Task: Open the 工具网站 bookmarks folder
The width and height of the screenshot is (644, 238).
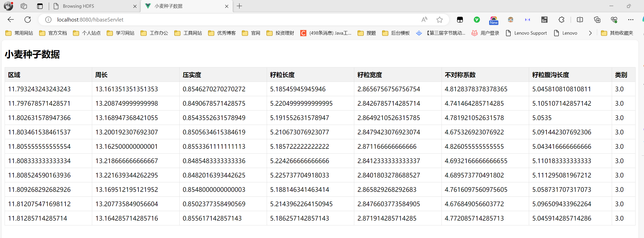Action: (188, 33)
